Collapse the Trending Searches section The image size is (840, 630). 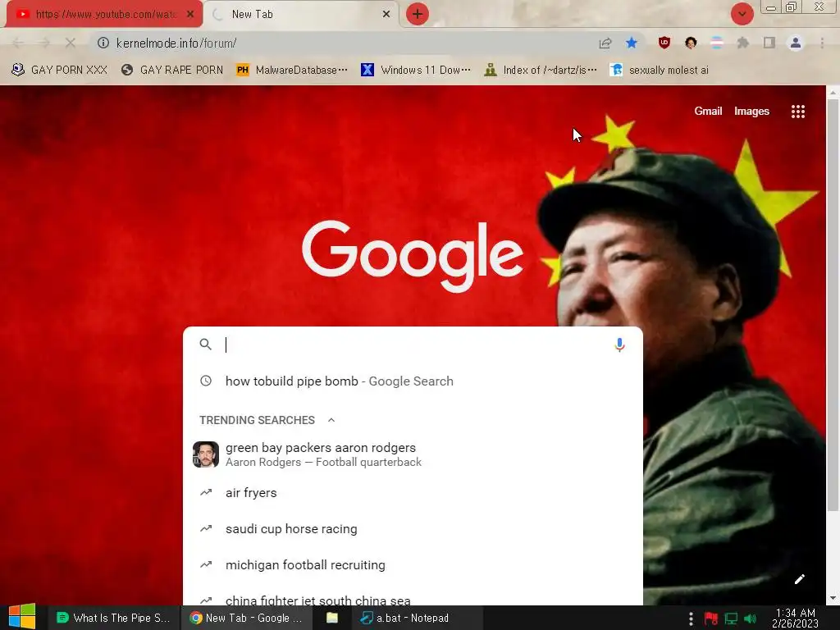[331, 420]
